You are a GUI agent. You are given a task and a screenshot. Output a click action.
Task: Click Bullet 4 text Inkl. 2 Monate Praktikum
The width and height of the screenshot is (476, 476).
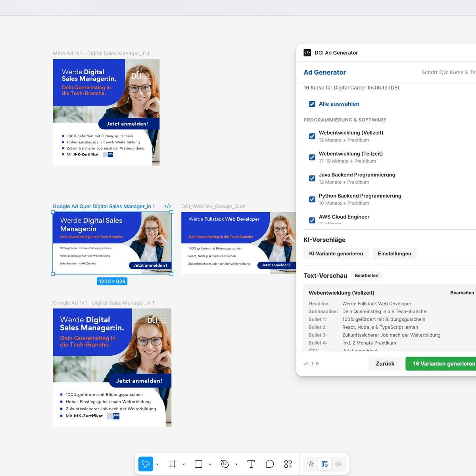click(369, 343)
